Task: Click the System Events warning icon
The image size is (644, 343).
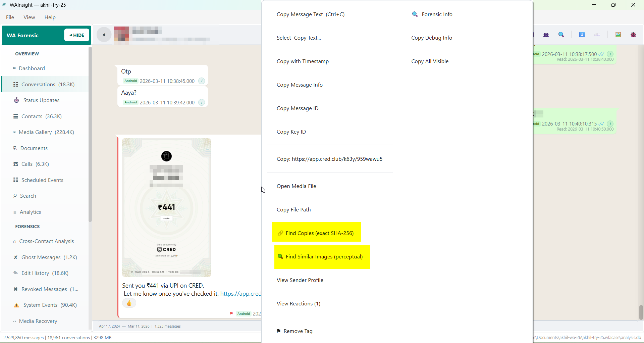Action: (16, 305)
